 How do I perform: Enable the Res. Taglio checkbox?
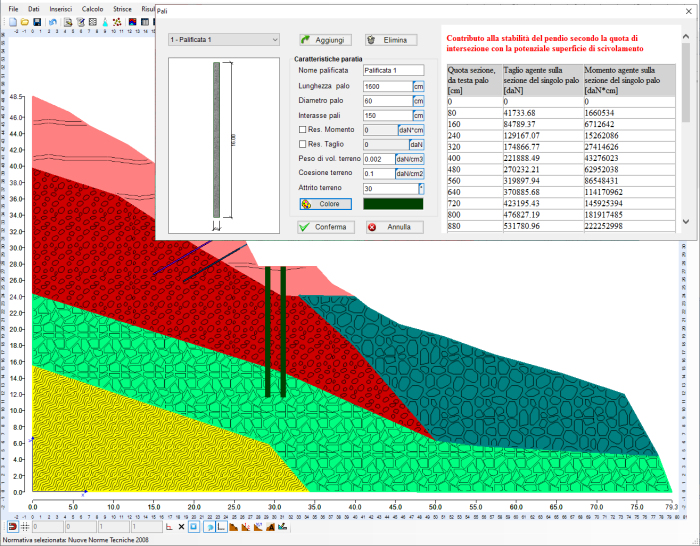[x=304, y=145]
